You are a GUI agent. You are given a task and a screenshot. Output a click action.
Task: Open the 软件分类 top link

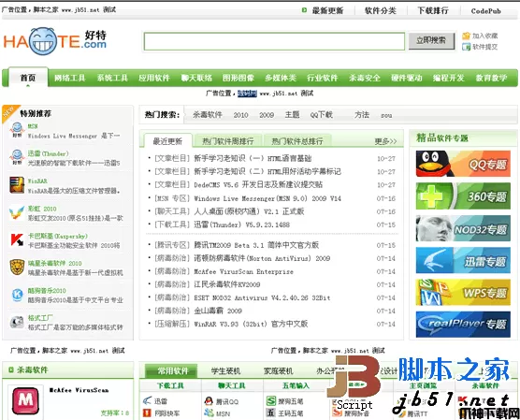coord(381,10)
